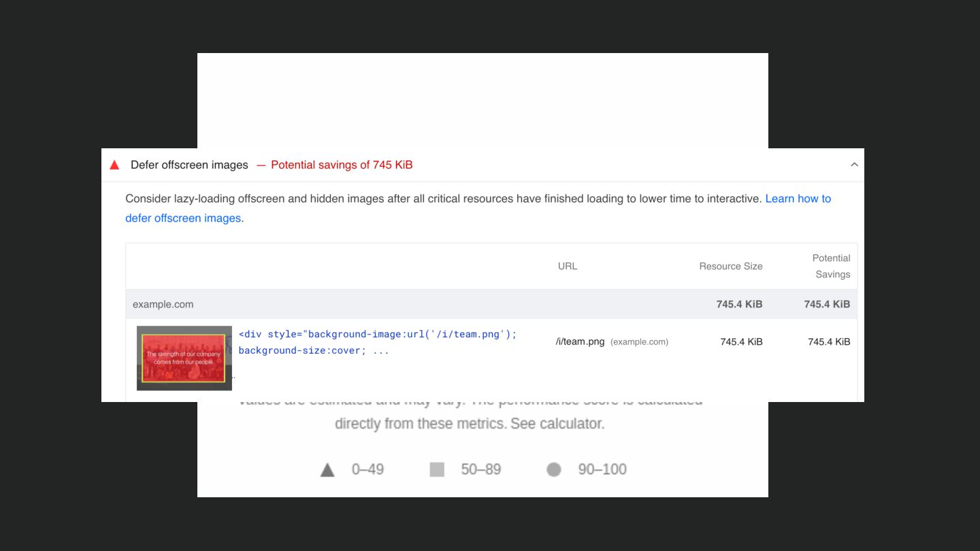Click the example.com group row label
The height and width of the screenshot is (551, 980).
point(163,304)
